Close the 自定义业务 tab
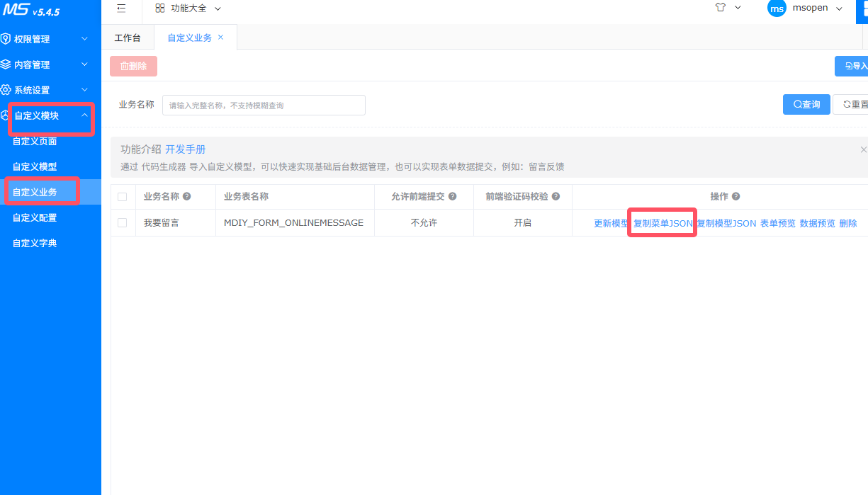868x495 pixels. tap(220, 38)
